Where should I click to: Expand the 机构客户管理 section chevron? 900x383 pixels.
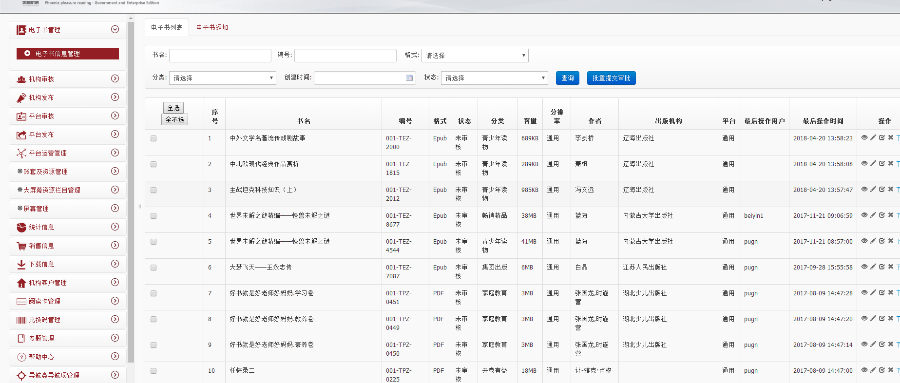(x=114, y=283)
